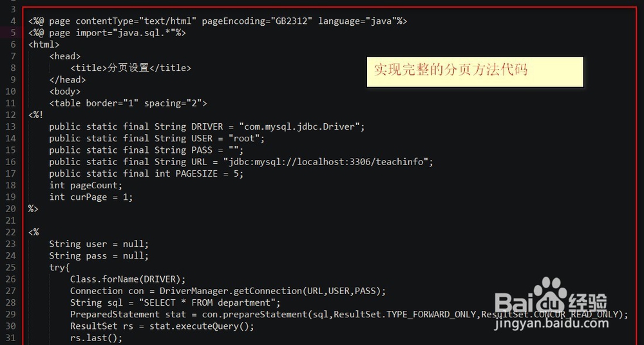
Task: Click the PAGESIZE = 5 declaration line
Action: [146, 173]
